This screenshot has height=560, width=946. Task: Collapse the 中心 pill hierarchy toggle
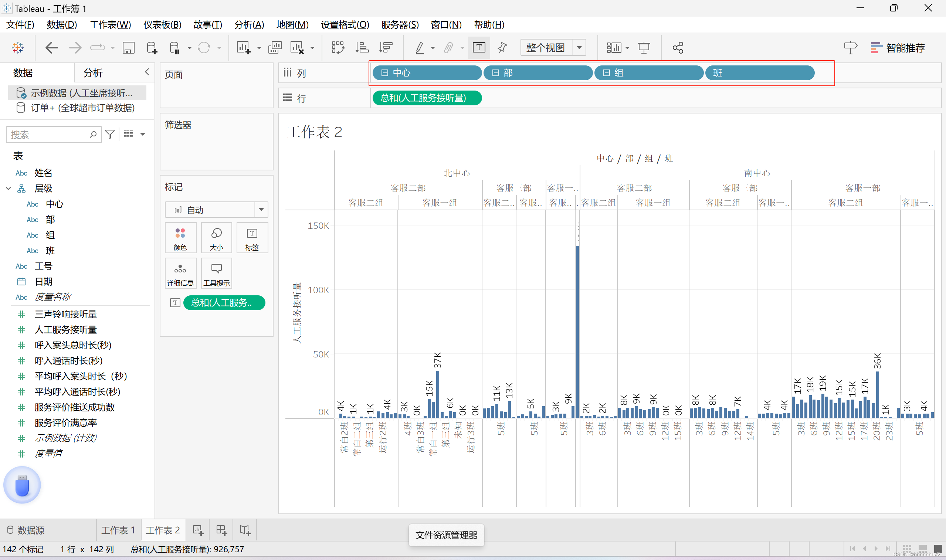(x=384, y=73)
